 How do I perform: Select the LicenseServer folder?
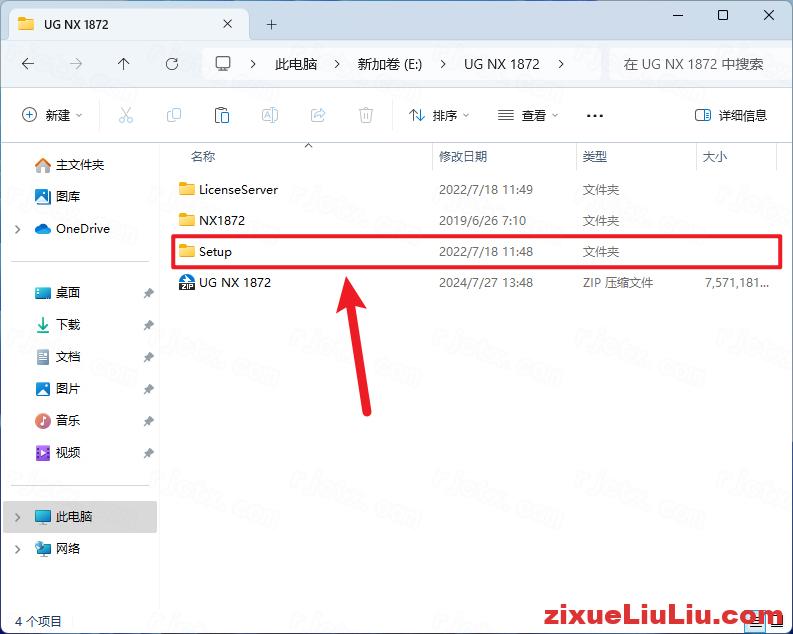pos(476,190)
